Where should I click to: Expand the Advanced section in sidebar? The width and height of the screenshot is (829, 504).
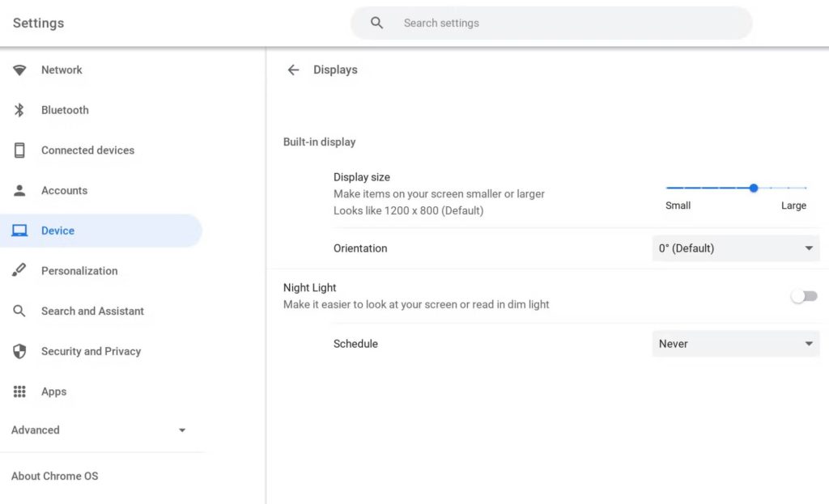[181, 430]
